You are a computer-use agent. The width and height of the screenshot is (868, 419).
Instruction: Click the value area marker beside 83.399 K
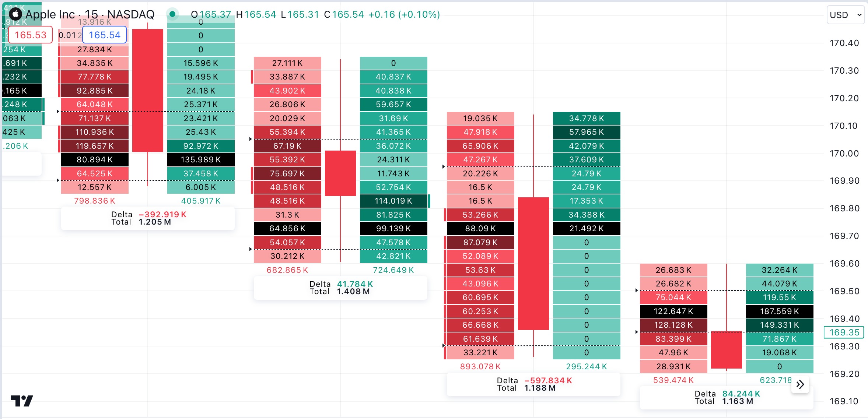(x=637, y=332)
